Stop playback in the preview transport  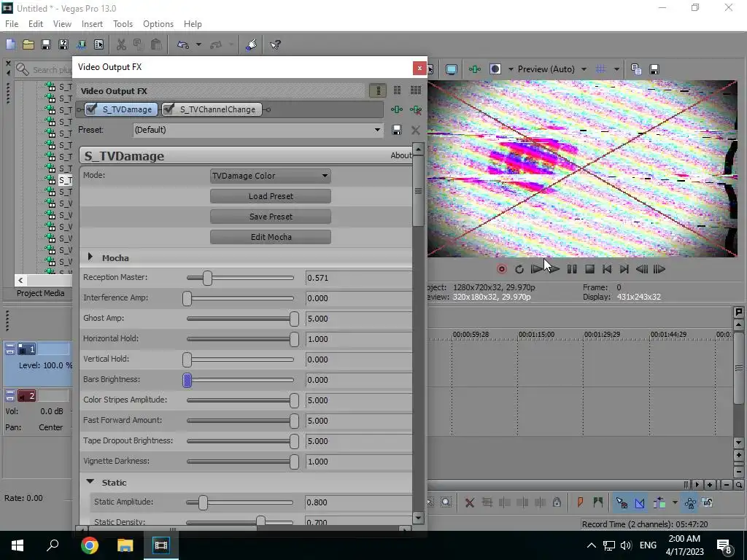pyautogui.click(x=589, y=269)
